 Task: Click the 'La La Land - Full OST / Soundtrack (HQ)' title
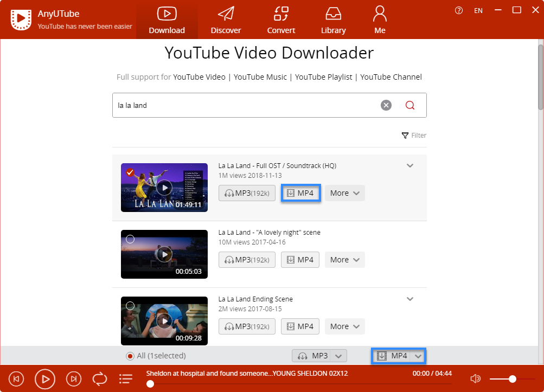tap(277, 166)
